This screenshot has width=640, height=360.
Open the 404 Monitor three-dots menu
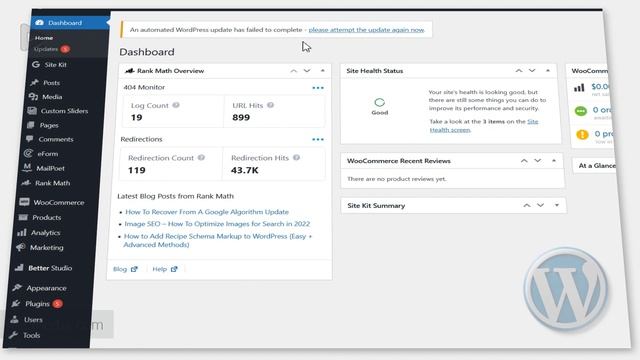[318, 88]
